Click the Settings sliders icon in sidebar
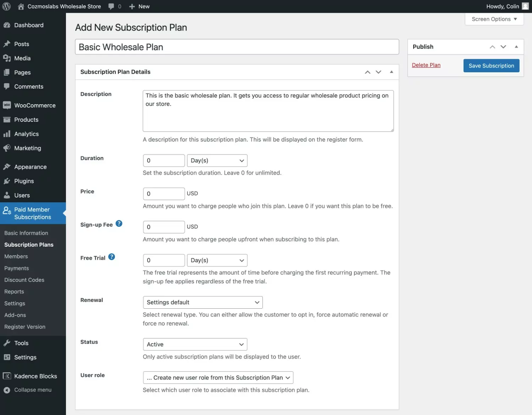The width and height of the screenshot is (532, 415). (7, 357)
